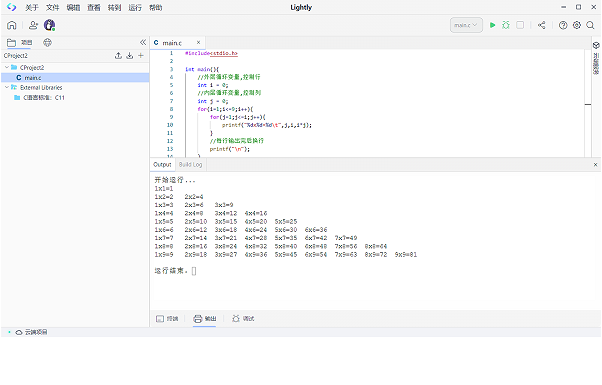The width and height of the screenshot is (602, 385).
Task: Open the 帮助 menu
Action: pos(155,8)
